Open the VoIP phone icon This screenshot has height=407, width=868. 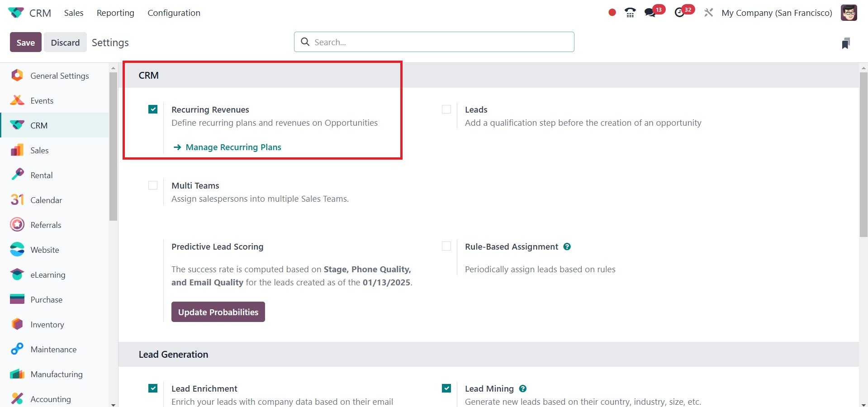click(x=630, y=13)
